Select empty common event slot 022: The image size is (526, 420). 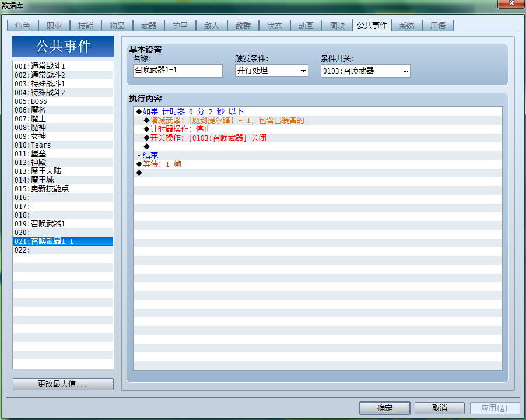(63, 250)
